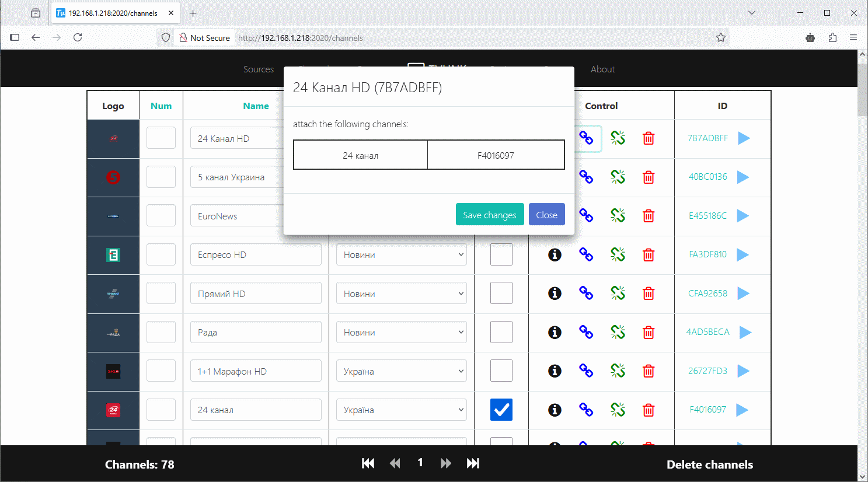
Task: Open channel ID link 26727FD3
Action: (707, 371)
